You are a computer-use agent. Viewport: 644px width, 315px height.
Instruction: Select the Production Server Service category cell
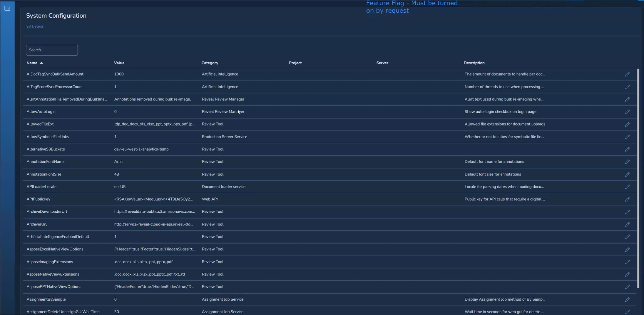[224, 137]
